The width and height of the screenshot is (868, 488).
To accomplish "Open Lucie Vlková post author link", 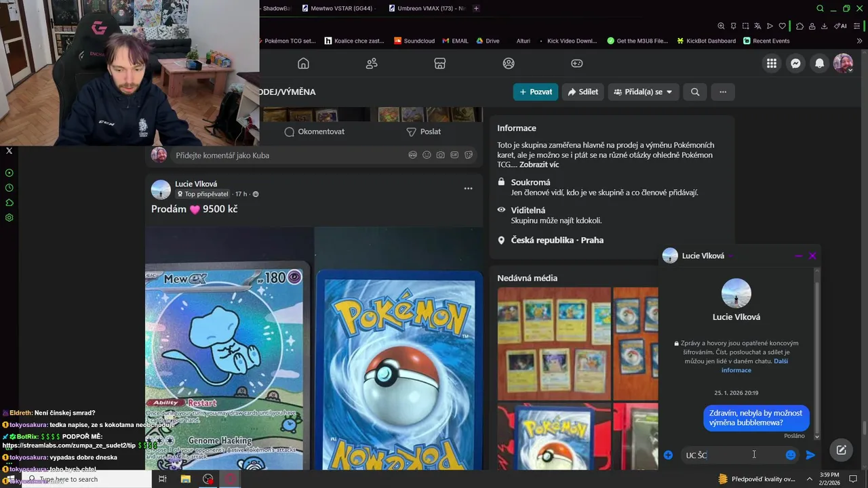I will tap(196, 184).
